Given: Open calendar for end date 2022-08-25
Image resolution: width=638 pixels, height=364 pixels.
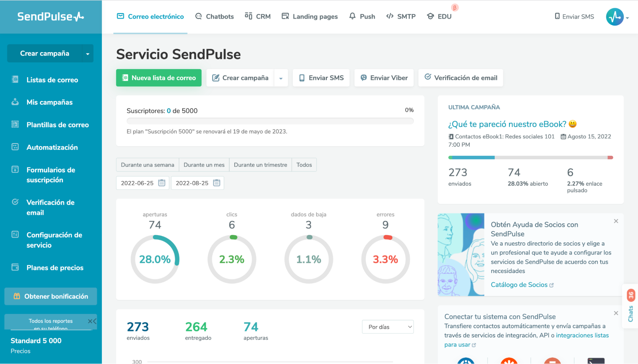Looking at the screenshot, I should point(217,183).
